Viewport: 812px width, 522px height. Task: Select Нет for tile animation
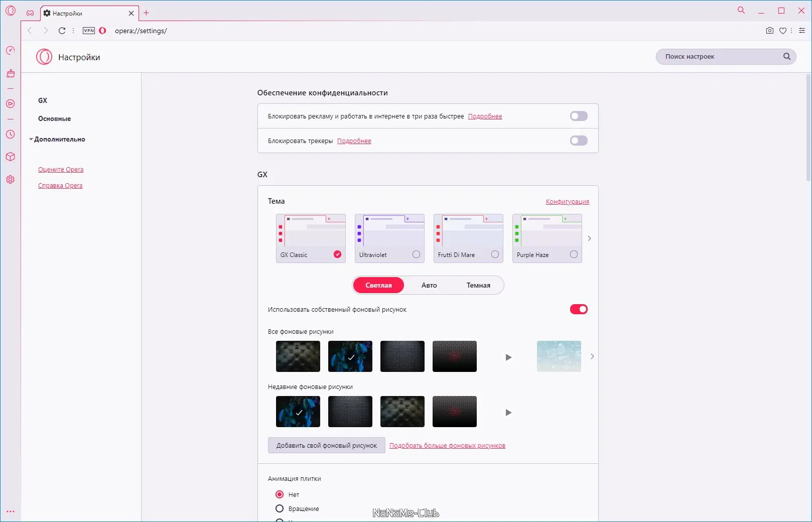(x=280, y=494)
